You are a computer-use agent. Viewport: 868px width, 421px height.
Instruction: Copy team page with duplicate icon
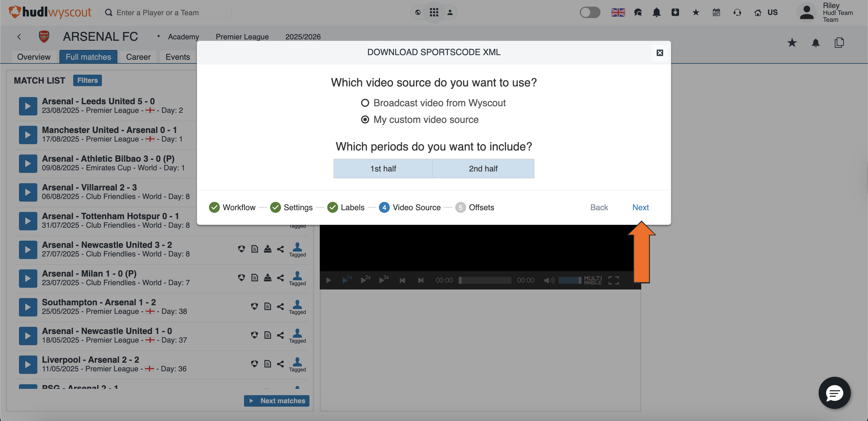(x=839, y=43)
